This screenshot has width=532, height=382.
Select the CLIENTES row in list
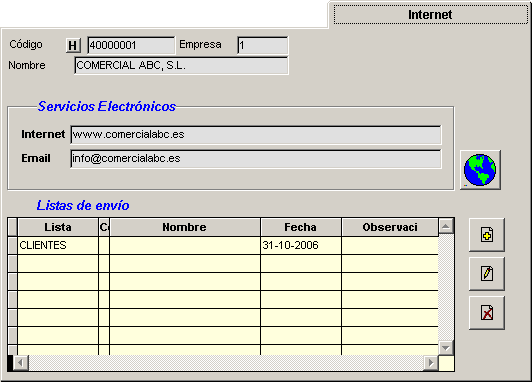click(223, 245)
